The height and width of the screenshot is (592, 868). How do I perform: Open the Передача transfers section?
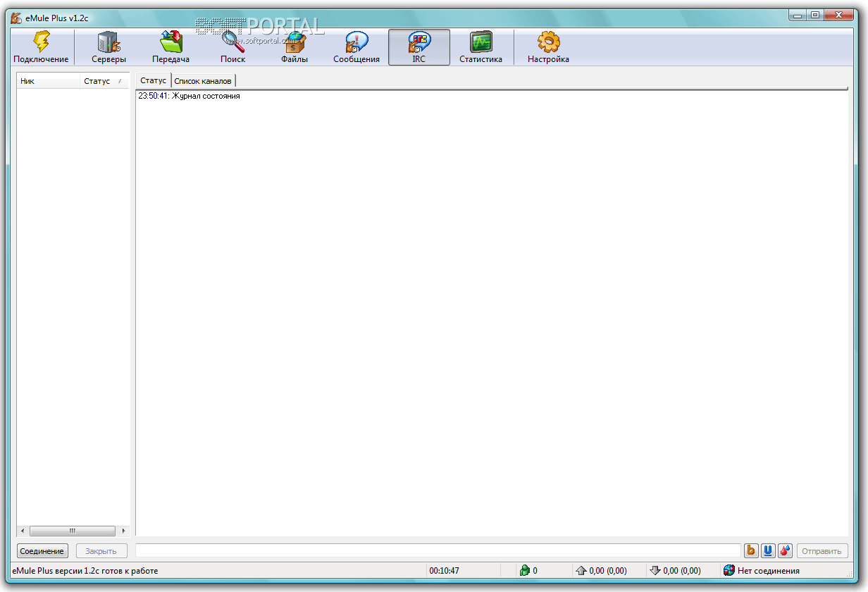pos(170,47)
